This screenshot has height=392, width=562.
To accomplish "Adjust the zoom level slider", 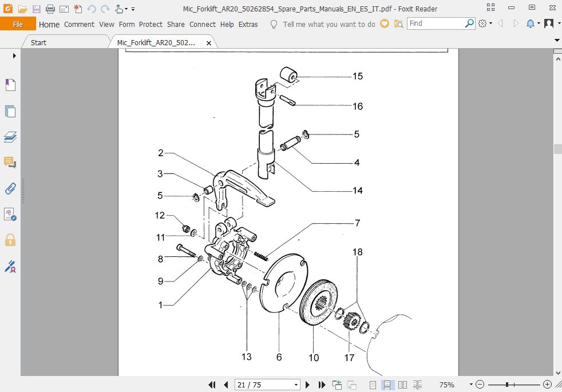I will click(508, 385).
